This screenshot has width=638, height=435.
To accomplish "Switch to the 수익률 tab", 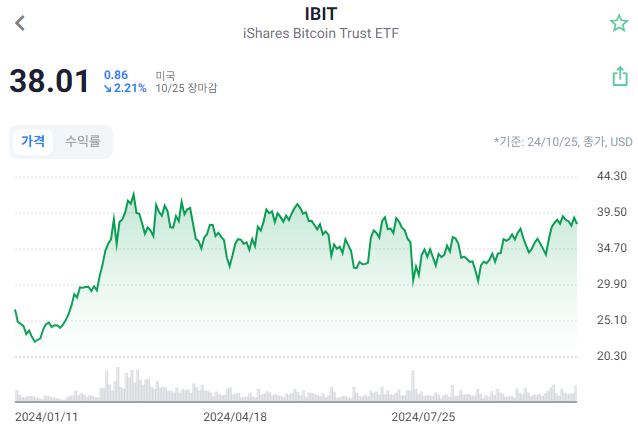I will [x=83, y=142].
